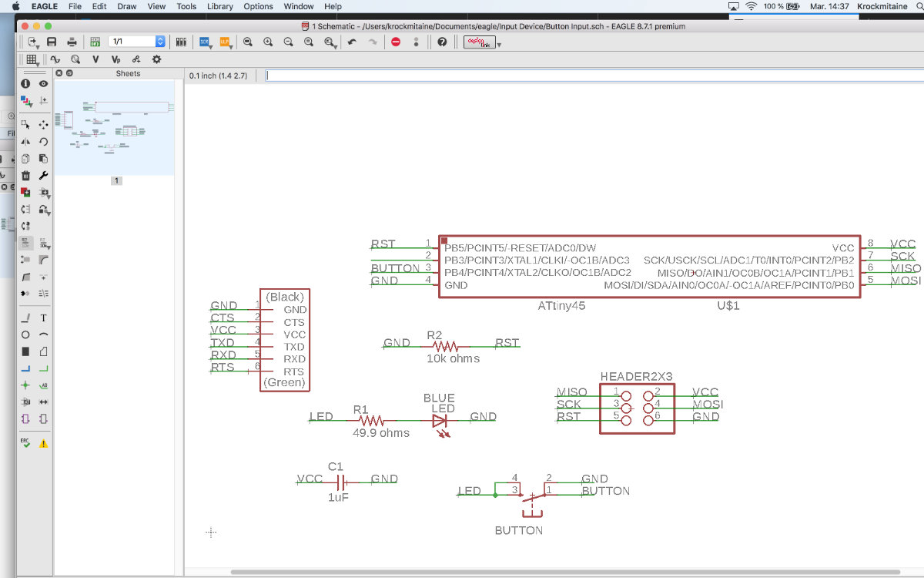The width and height of the screenshot is (924, 578).
Task: Open the Errors warning triangle
Action: (44, 443)
